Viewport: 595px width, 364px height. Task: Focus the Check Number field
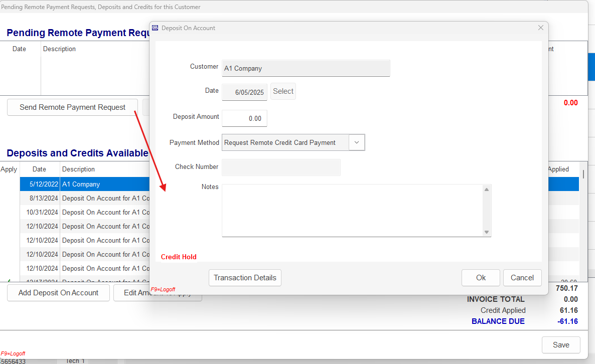click(x=281, y=167)
